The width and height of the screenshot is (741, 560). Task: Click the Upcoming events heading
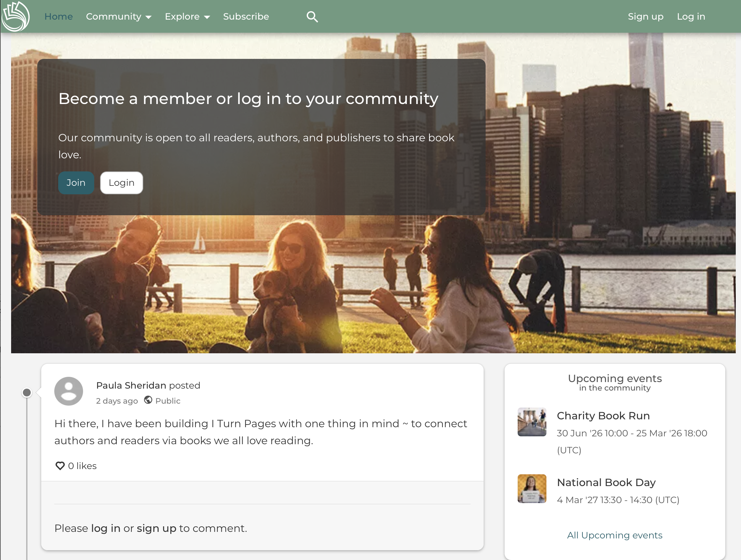click(614, 378)
